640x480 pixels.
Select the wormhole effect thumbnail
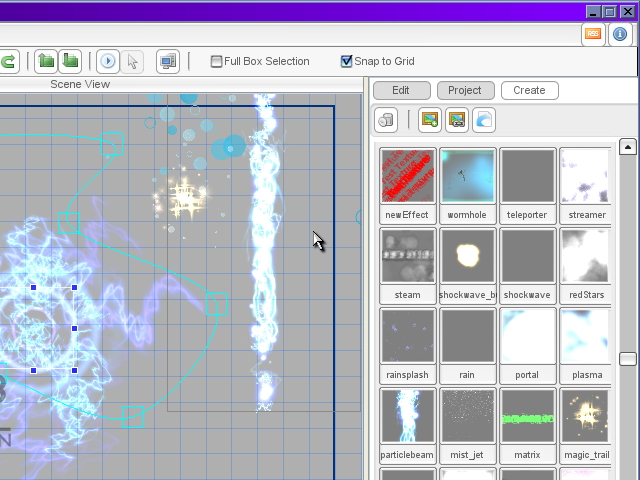click(x=467, y=177)
